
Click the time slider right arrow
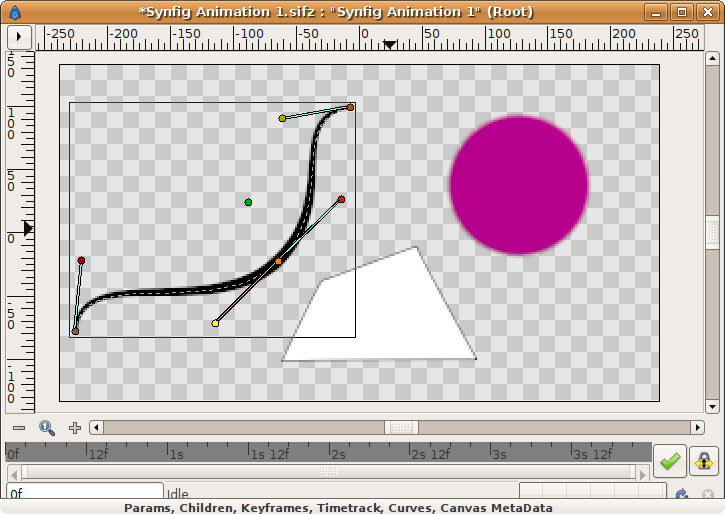pos(642,474)
